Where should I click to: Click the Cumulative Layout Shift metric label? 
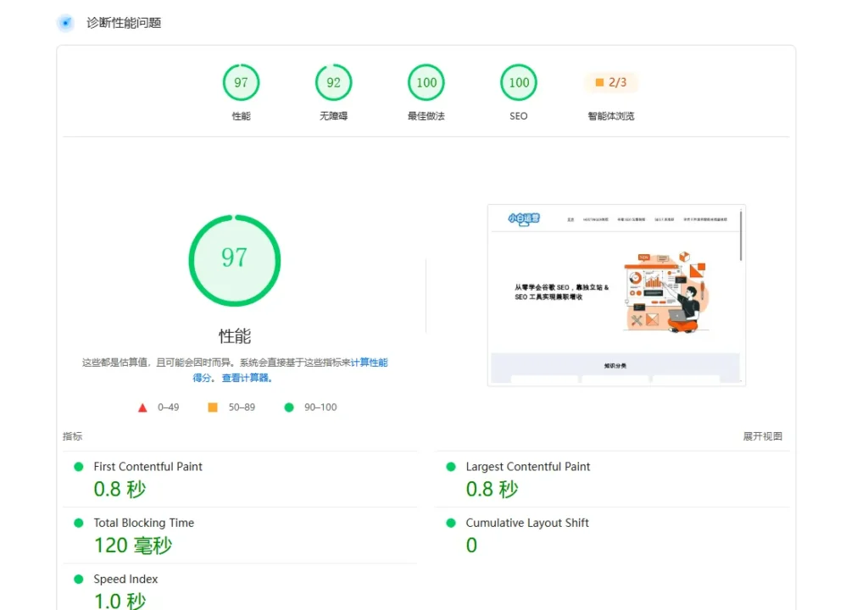527,523
